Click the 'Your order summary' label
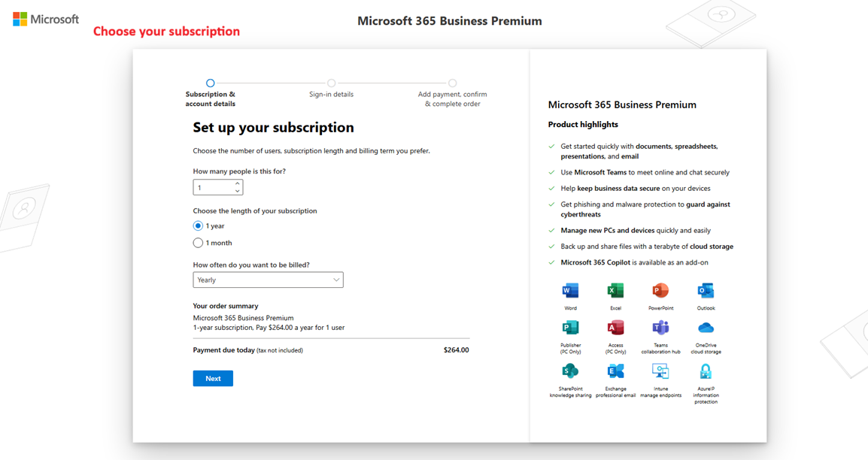The width and height of the screenshot is (868, 460). pyautogui.click(x=226, y=306)
